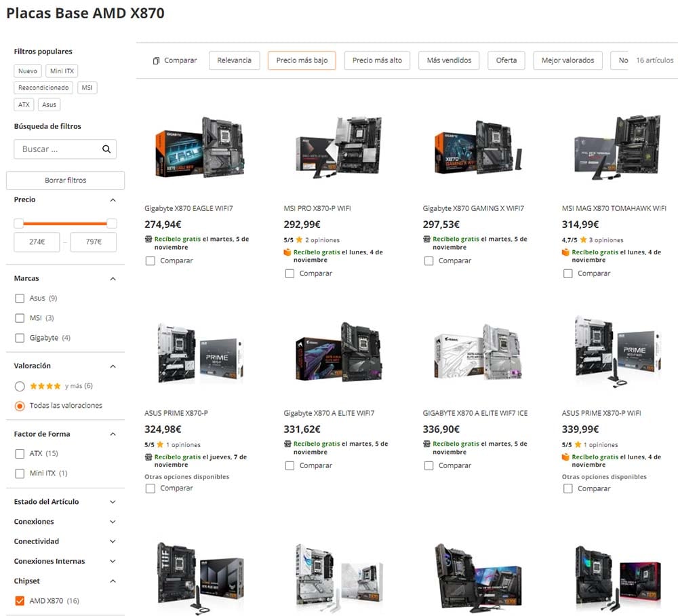Sort by Relevancia

point(235,60)
